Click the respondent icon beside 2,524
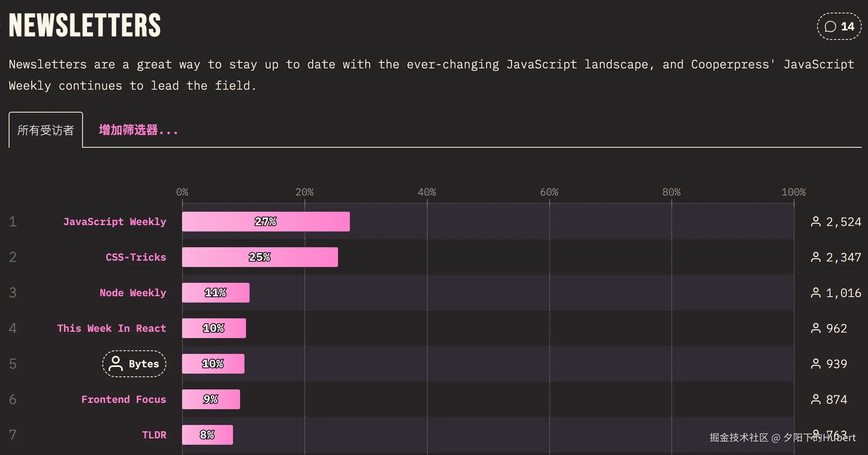The image size is (868, 455). [x=815, y=222]
